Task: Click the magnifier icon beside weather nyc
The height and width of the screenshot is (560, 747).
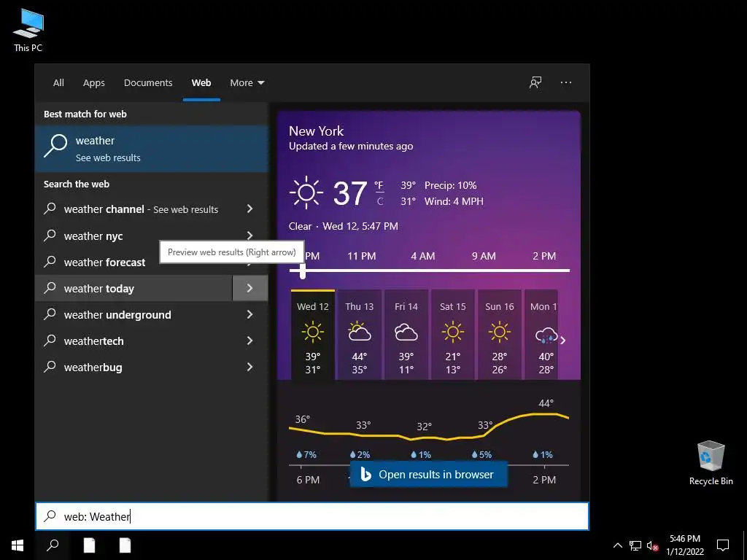Action: [x=50, y=236]
